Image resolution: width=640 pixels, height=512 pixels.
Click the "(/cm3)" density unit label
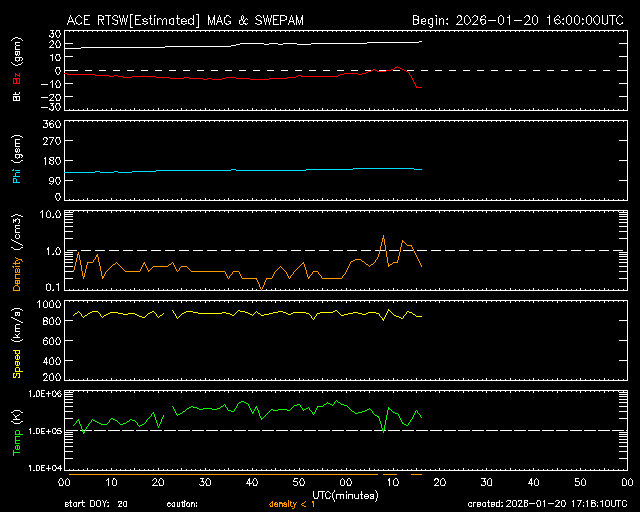point(17,232)
